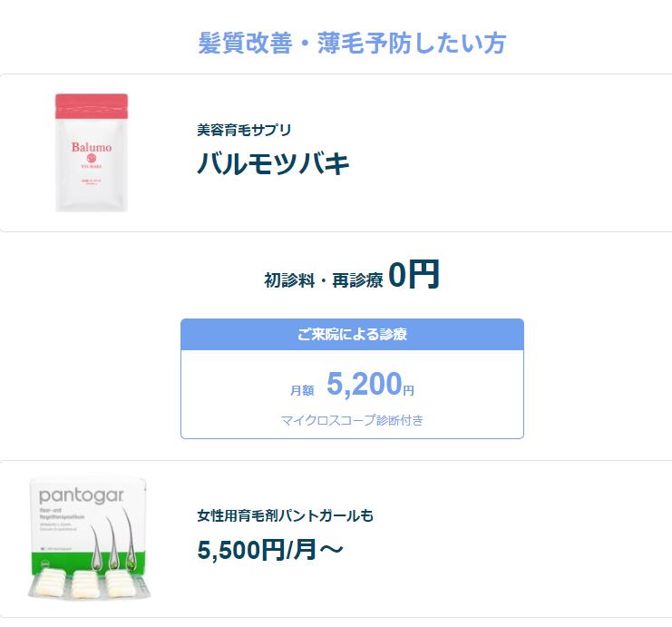The width and height of the screenshot is (672, 627).
Task: Click the red Balumo logo on the package
Action: point(91,147)
